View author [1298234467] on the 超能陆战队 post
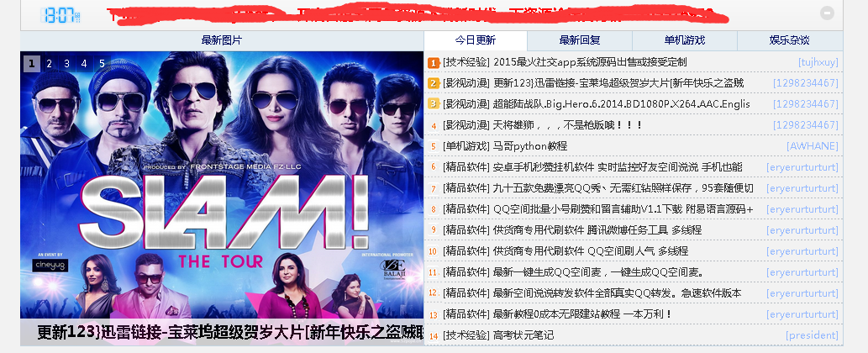 coord(806,104)
